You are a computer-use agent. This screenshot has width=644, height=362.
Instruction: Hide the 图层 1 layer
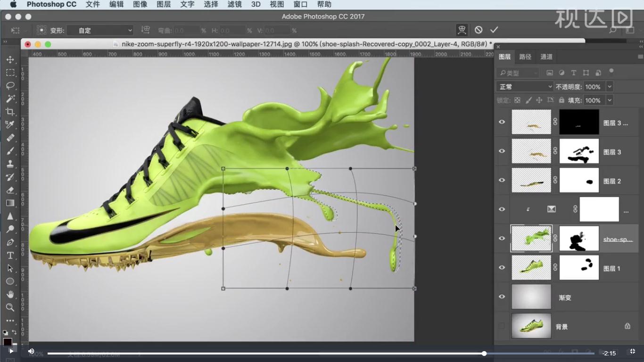pos(502,268)
